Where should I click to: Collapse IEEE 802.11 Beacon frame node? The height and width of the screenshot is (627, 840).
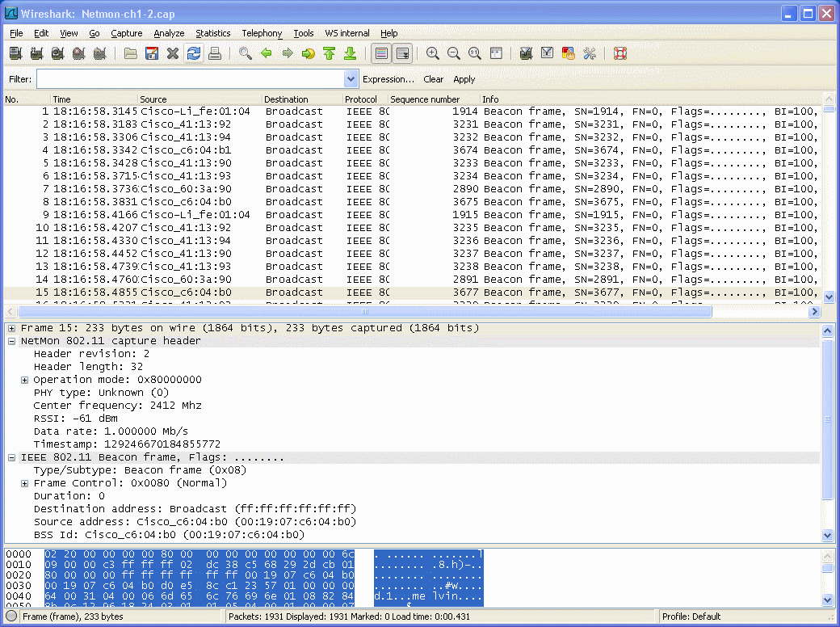pos(12,457)
